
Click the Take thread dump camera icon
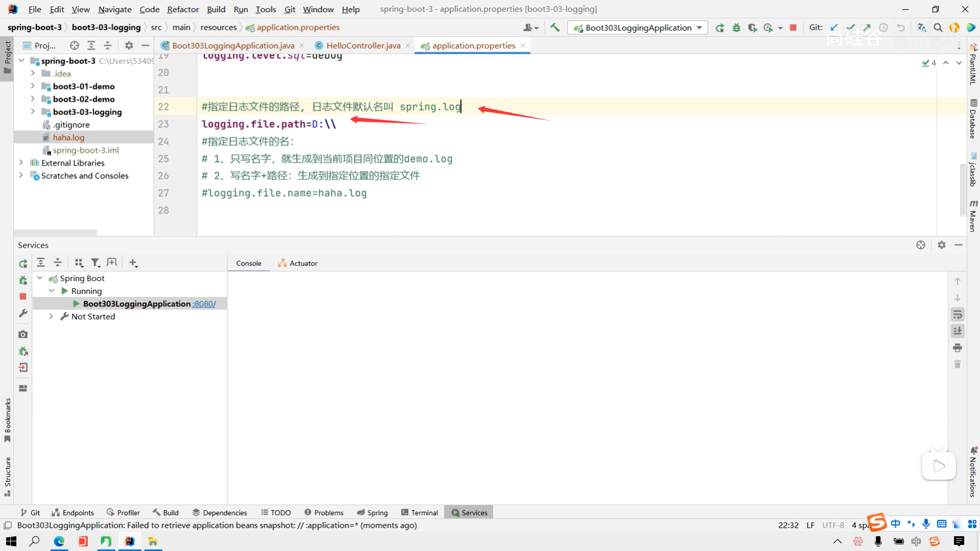pyautogui.click(x=23, y=334)
